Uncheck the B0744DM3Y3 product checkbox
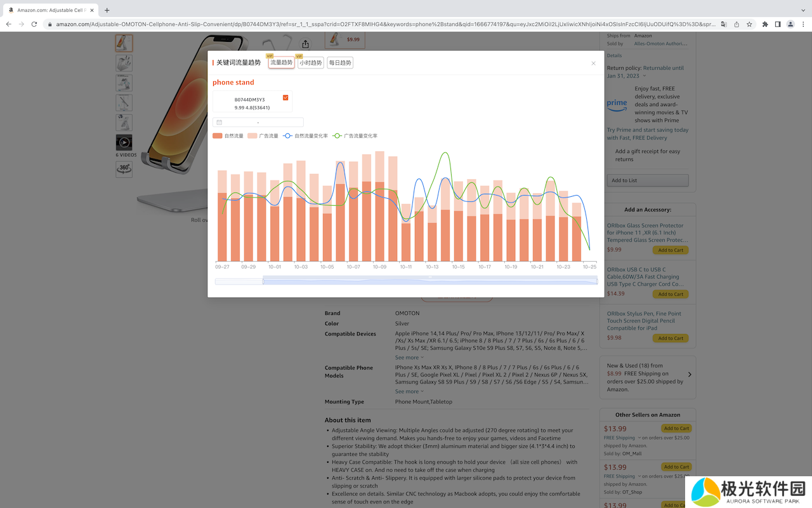Screen dimensions: 812x508 tap(285, 98)
